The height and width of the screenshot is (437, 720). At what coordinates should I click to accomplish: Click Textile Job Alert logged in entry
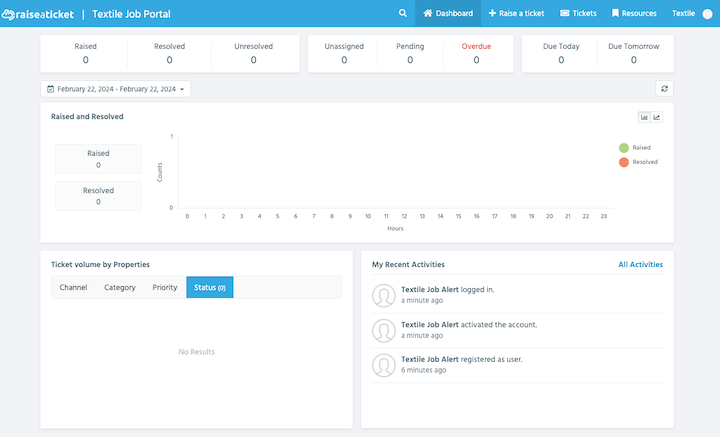point(518,295)
